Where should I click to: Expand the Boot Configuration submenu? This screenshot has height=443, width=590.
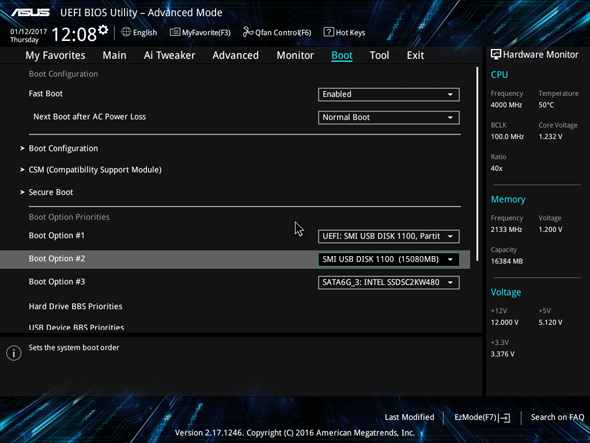tap(63, 148)
